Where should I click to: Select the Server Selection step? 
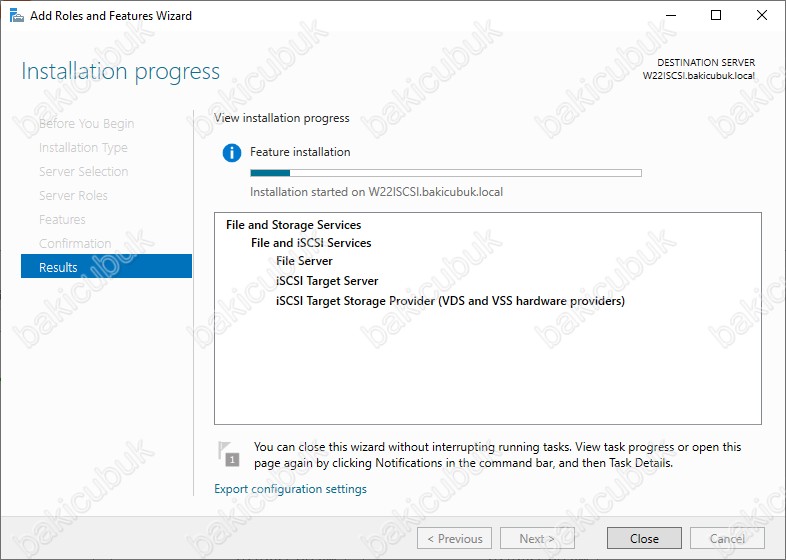click(83, 171)
